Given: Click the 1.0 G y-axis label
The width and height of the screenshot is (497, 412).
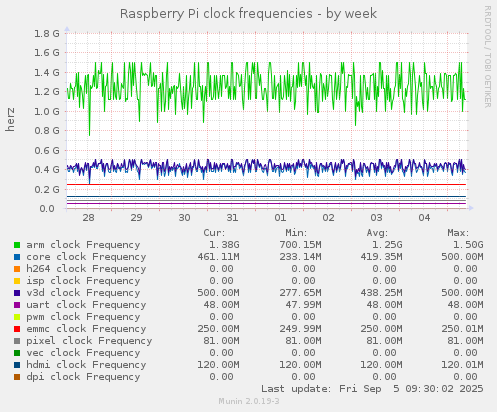Looking at the screenshot, I should (47, 111).
